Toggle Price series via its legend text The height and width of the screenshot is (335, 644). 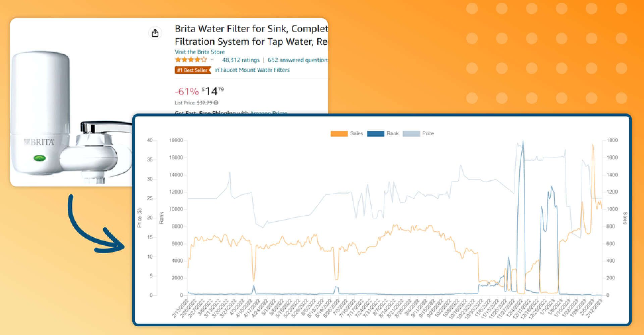(x=428, y=133)
